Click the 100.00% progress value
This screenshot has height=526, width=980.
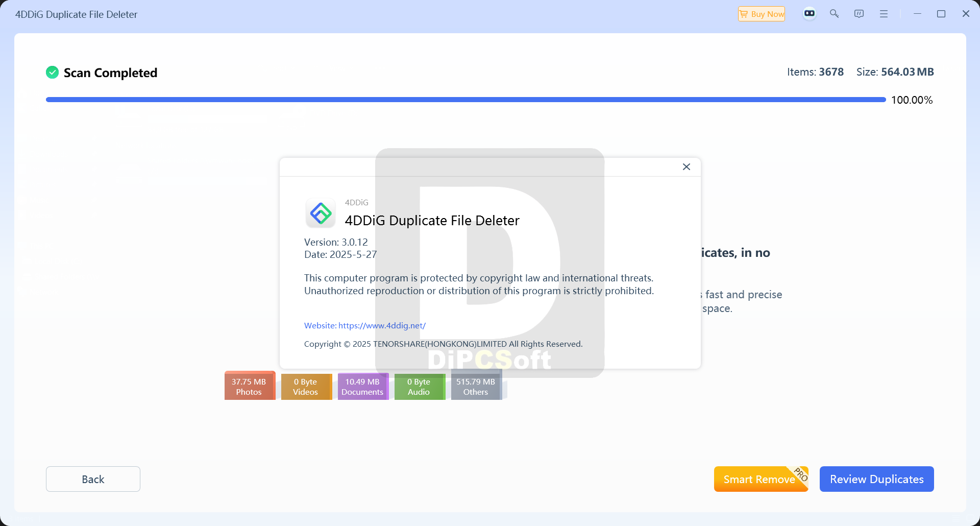coord(912,100)
